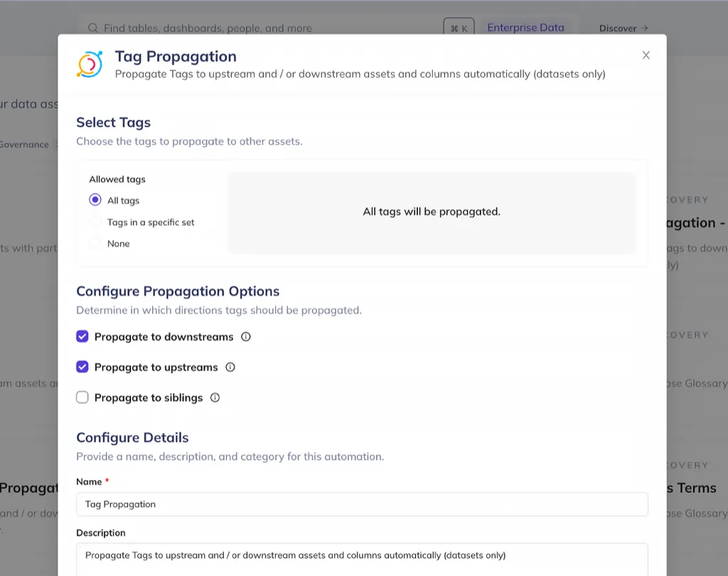
Task: Close the Tag Propagation dialog
Action: 646,55
